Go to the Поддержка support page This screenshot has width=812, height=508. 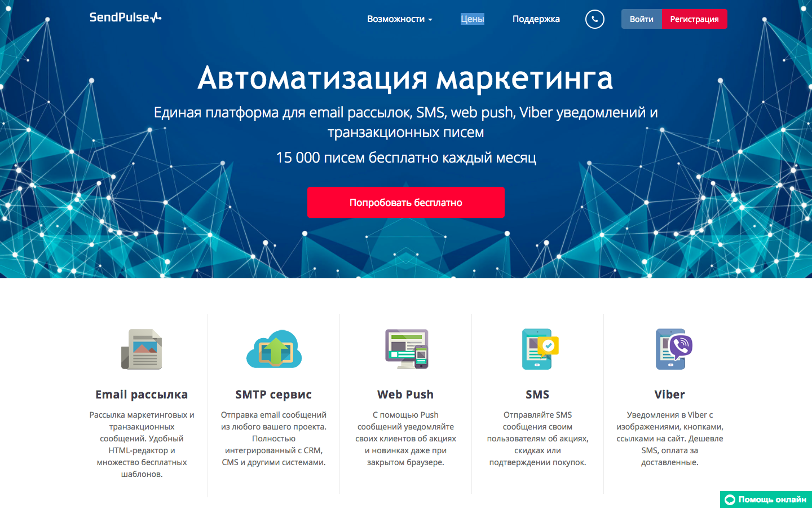pos(536,19)
